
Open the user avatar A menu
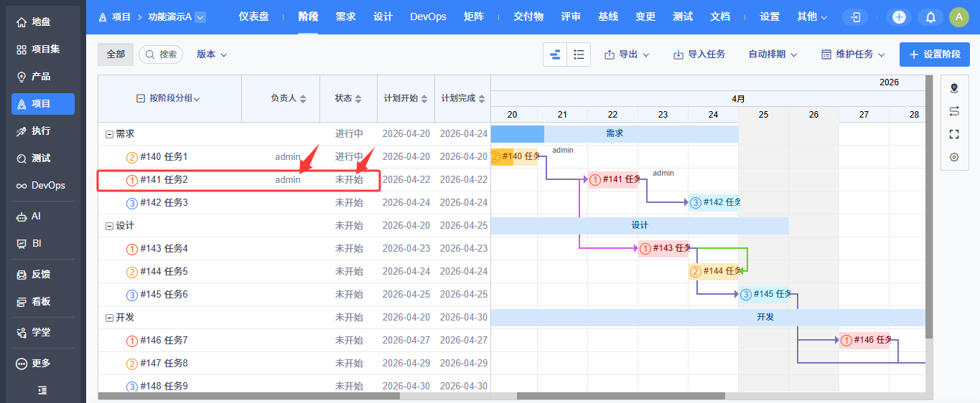coord(959,17)
